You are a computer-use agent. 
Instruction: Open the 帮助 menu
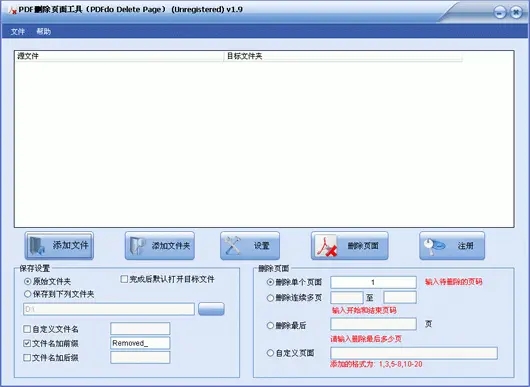coord(44,31)
